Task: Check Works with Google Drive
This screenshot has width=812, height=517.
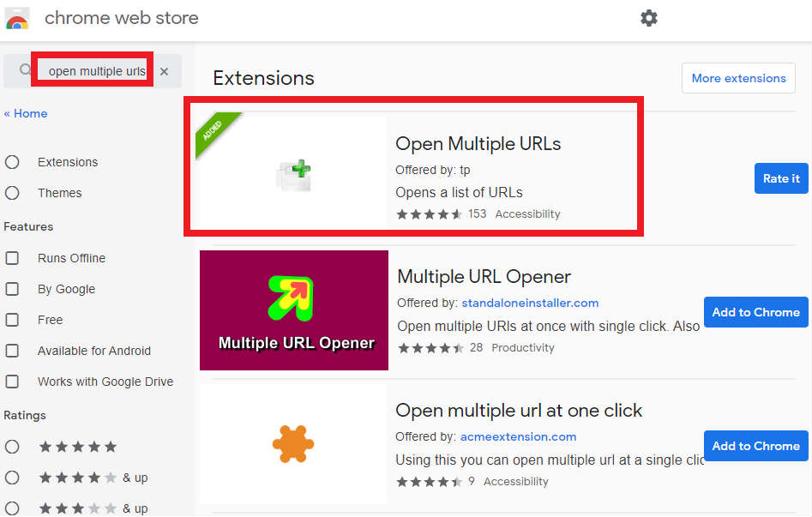Action: pos(12,382)
